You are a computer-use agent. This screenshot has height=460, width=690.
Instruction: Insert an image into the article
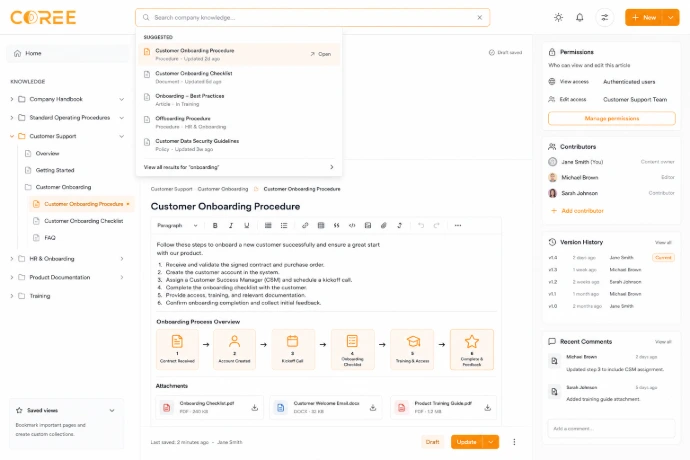[x=368, y=225]
